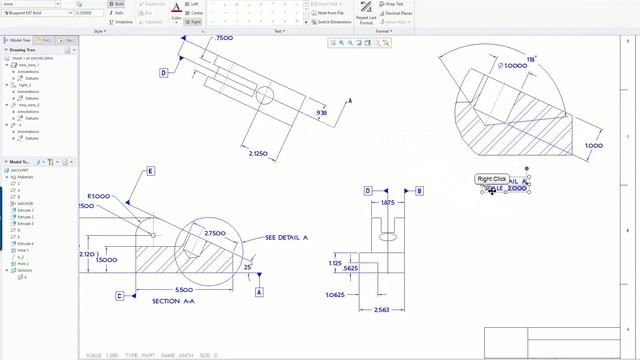
Task: Select datum plane C in Model Tree
Action: tap(16, 184)
